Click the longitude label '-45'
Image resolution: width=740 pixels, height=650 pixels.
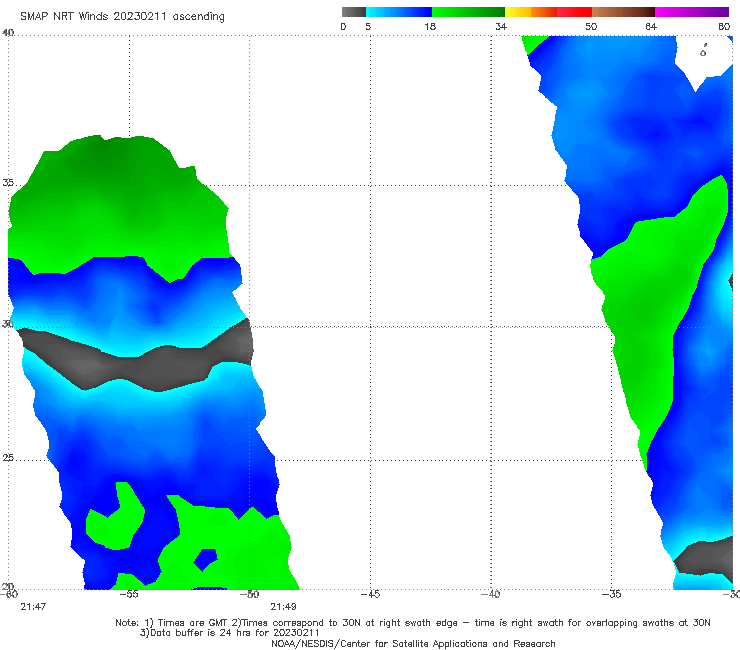click(370, 594)
